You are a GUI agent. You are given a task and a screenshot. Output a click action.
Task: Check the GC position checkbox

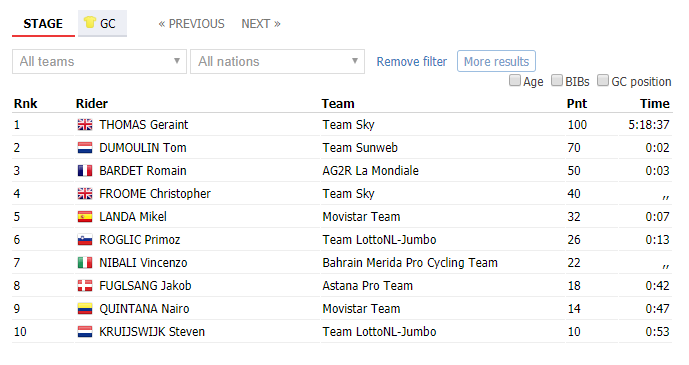point(603,80)
